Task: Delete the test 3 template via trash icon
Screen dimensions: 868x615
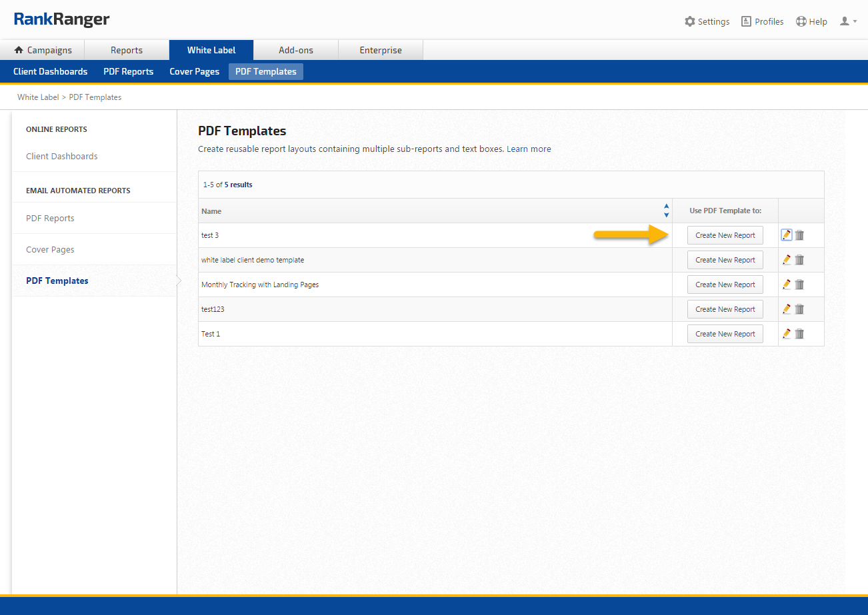Action: point(799,235)
